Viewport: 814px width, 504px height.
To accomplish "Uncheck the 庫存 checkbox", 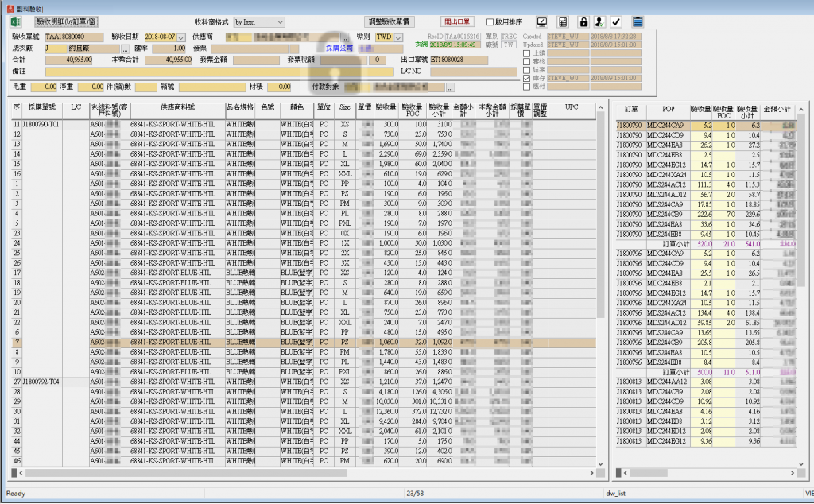I will (x=526, y=79).
